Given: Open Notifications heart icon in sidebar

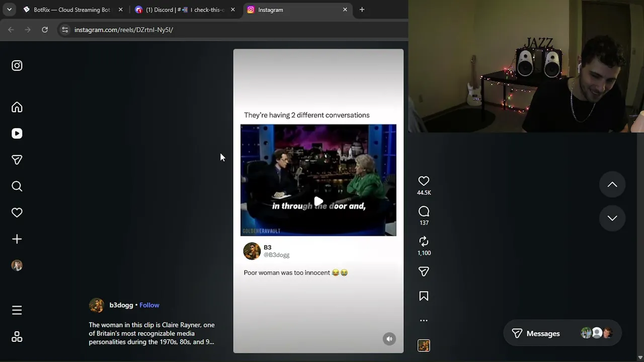Looking at the screenshot, I should 17,213.
